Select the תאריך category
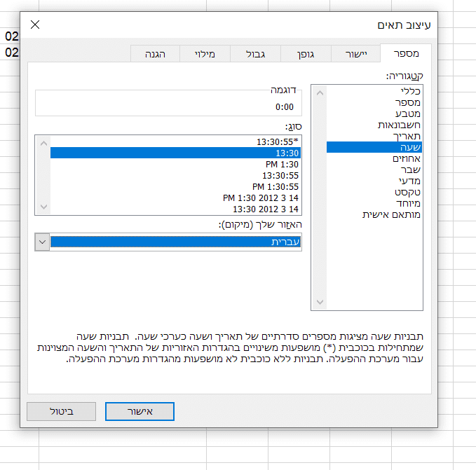Viewport: 476px width, 470px height. 374,136
